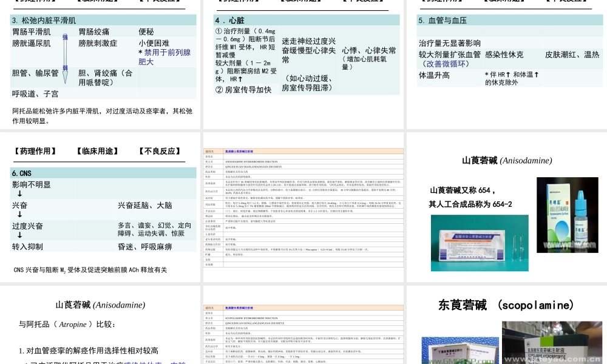Select the 654-2 injection ampoule photo
The image size is (607, 364).
[x=480, y=243]
